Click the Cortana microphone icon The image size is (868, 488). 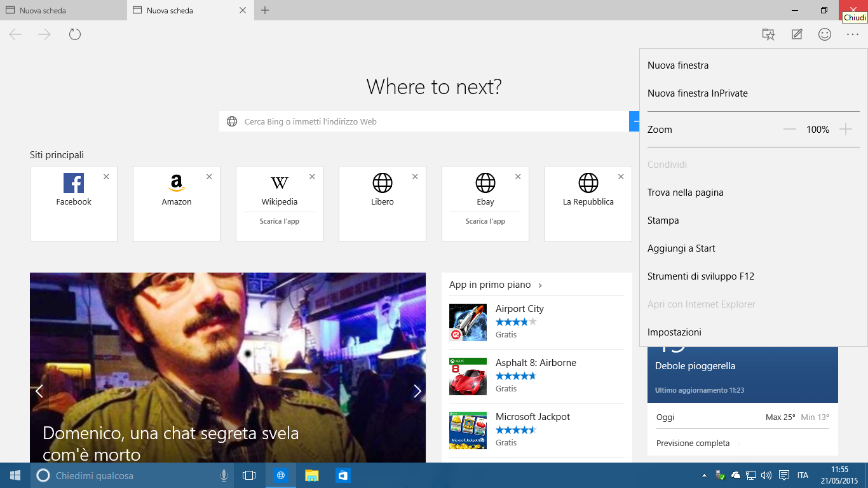(224, 475)
